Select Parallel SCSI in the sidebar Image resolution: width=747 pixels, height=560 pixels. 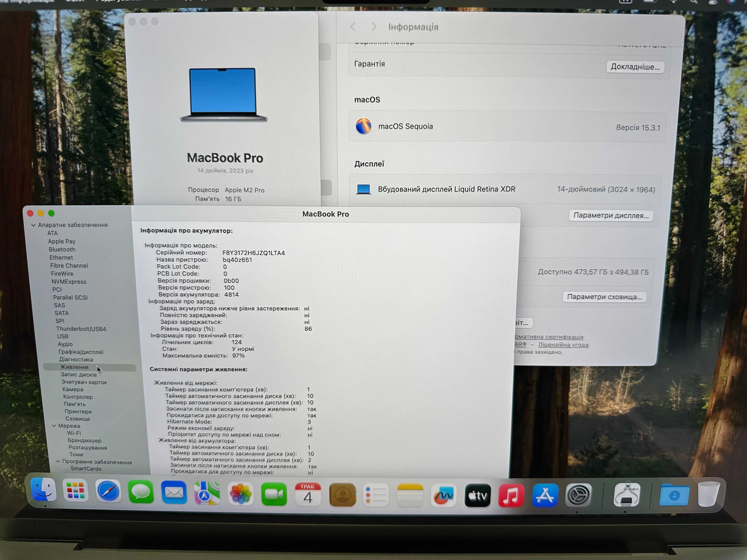pyautogui.click(x=70, y=297)
